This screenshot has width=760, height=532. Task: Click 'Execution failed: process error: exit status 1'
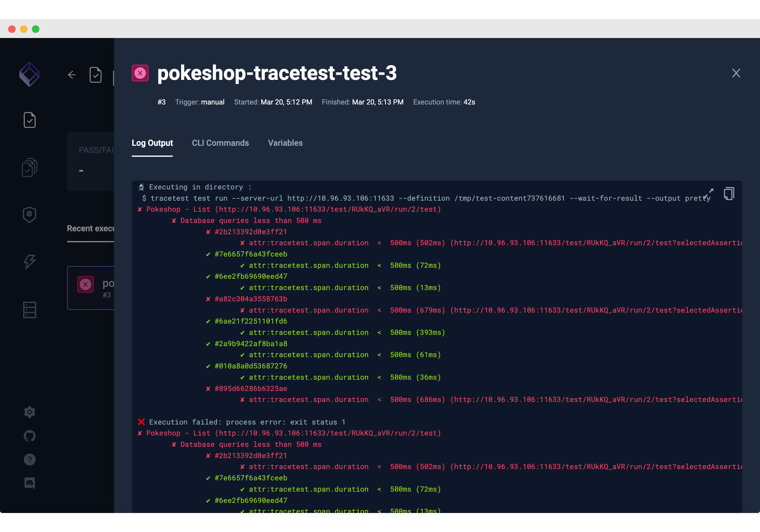(x=247, y=422)
